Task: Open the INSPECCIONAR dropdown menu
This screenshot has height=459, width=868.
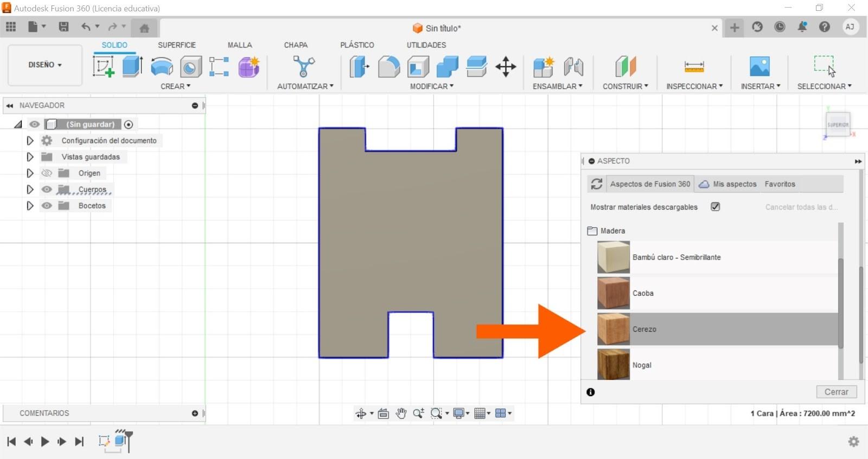Action: coord(694,86)
